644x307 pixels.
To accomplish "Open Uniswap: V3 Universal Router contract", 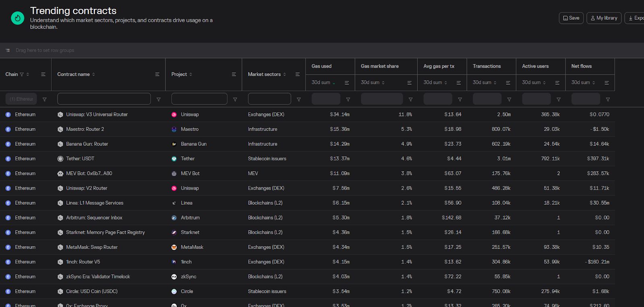I will click(97, 115).
